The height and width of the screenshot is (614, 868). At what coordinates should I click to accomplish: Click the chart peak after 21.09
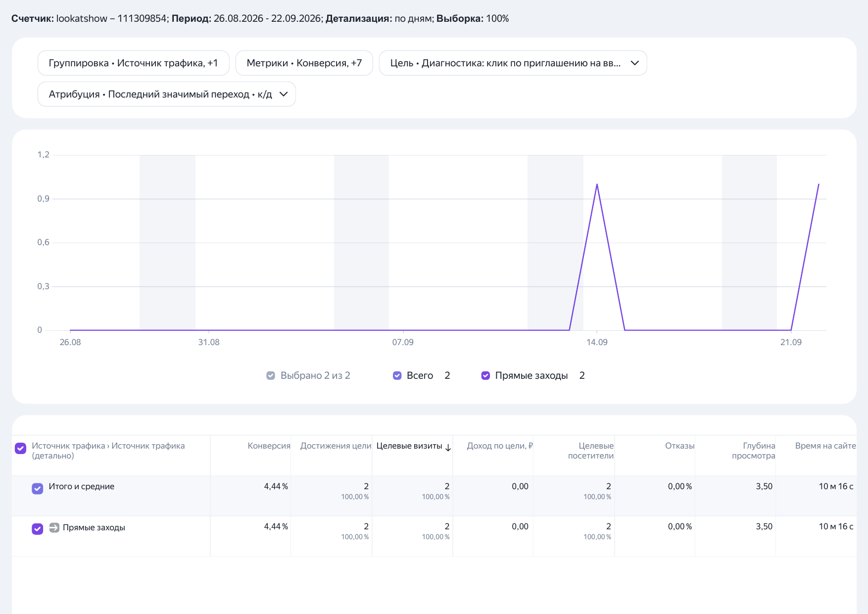coord(819,184)
